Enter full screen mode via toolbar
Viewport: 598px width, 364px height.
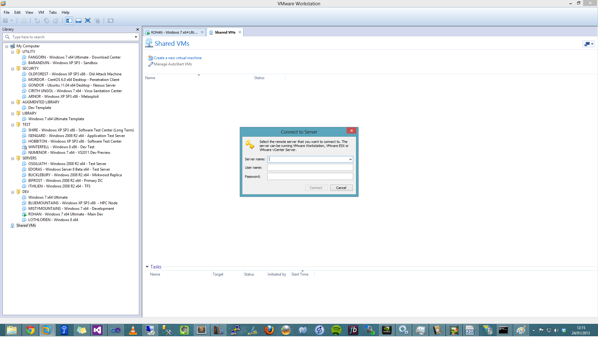pyautogui.click(x=88, y=21)
